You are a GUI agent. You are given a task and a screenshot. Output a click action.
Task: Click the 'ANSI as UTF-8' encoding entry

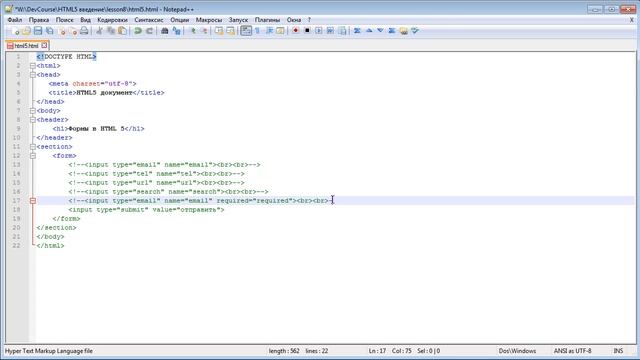click(572, 351)
